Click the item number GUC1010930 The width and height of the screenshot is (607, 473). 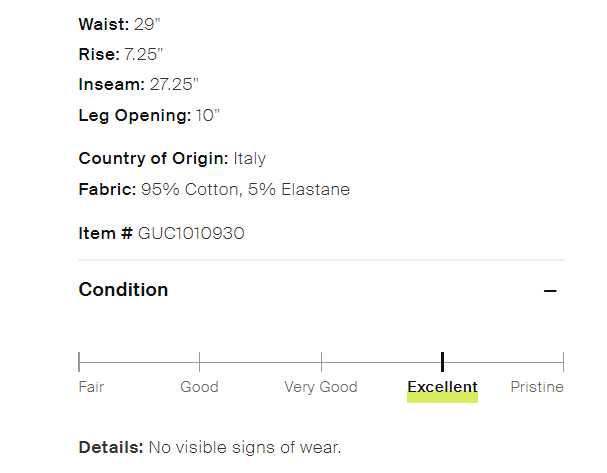tap(191, 233)
